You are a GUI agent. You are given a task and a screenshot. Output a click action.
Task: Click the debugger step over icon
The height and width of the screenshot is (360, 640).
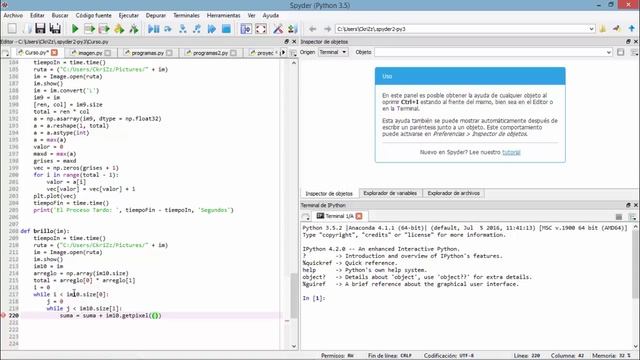[x=168, y=29]
